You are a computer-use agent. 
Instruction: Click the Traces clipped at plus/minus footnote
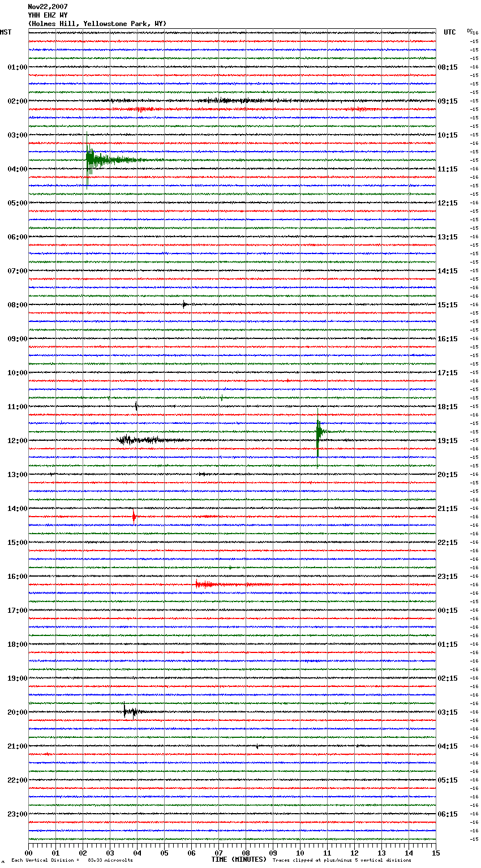click(342, 861)
